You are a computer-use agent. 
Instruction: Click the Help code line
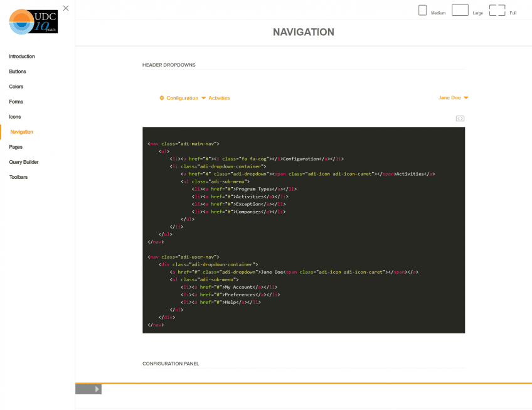(x=221, y=302)
